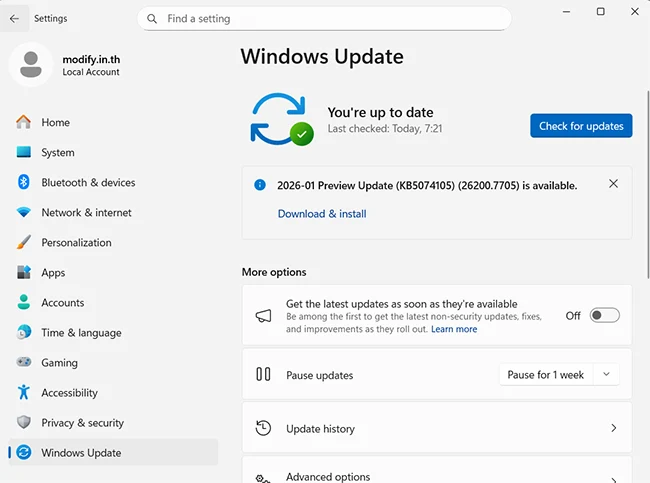Open the Update history chevron

[614, 428]
